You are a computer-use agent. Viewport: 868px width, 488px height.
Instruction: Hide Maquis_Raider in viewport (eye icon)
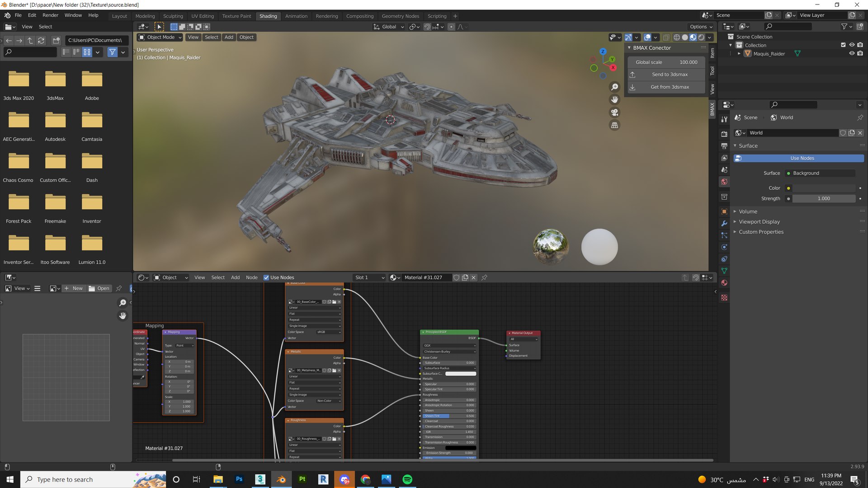tap(852, 53)
